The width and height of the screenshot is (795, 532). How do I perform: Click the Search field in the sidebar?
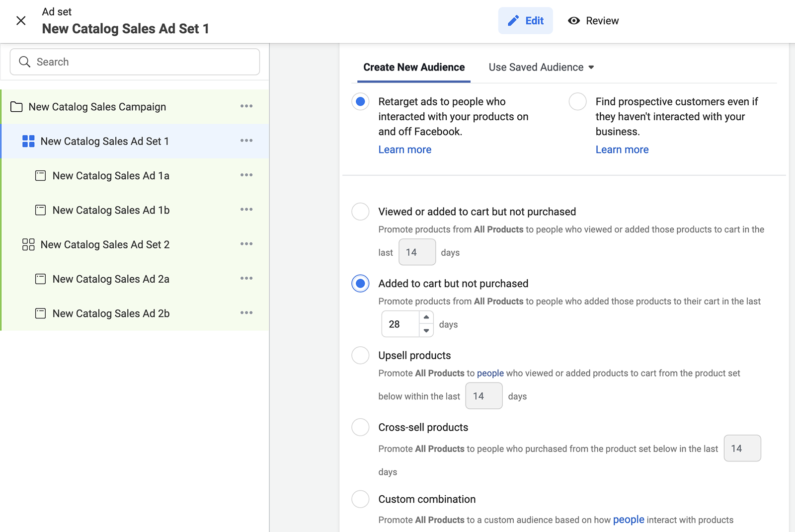[135, 62]
